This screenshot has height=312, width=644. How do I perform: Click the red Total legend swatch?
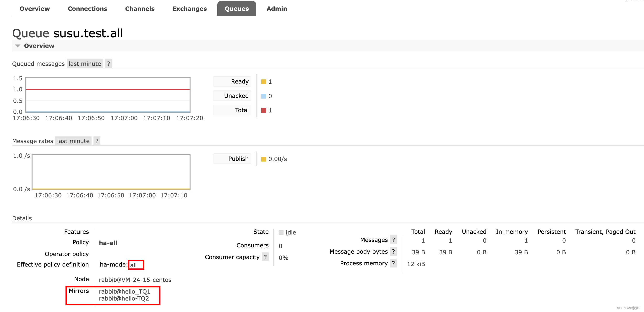click(263, 111)
